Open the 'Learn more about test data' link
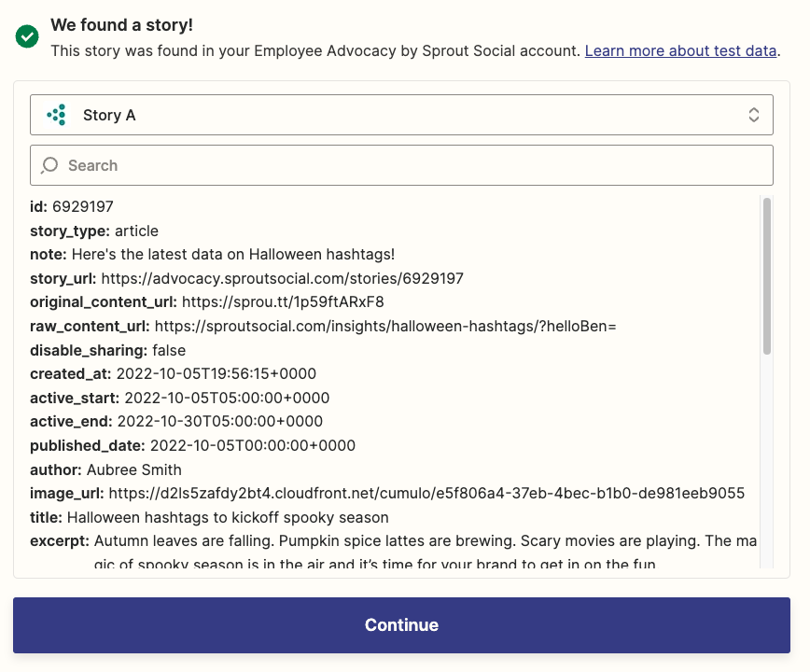 point(681,50)
